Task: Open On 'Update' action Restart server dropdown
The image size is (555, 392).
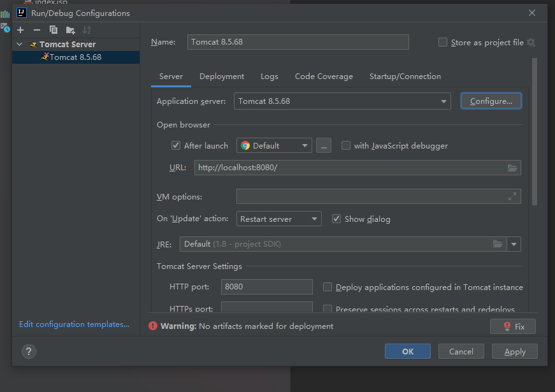Action: click(279, 219)
